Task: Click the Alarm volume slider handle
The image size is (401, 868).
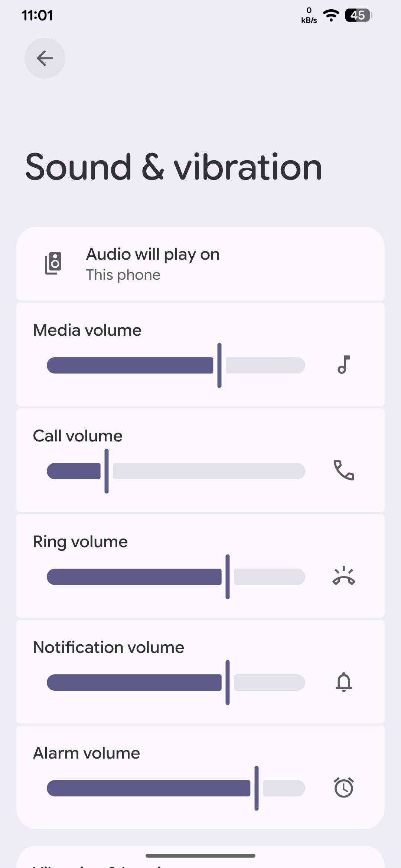Action: 257,788
